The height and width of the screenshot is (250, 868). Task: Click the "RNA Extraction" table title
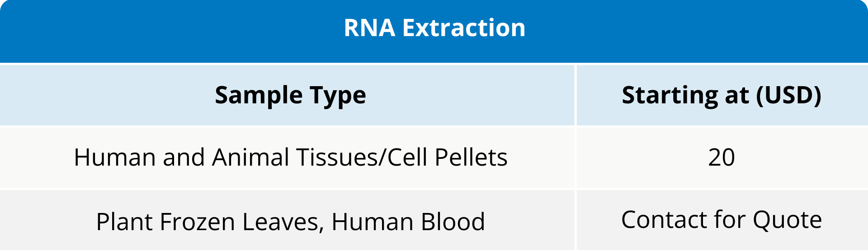click(x=434, y=28)
